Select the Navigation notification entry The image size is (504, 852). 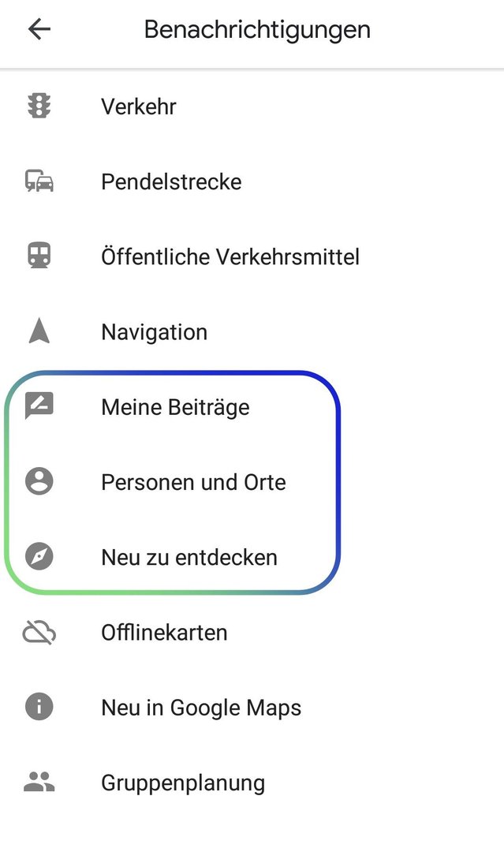(252, 331)
